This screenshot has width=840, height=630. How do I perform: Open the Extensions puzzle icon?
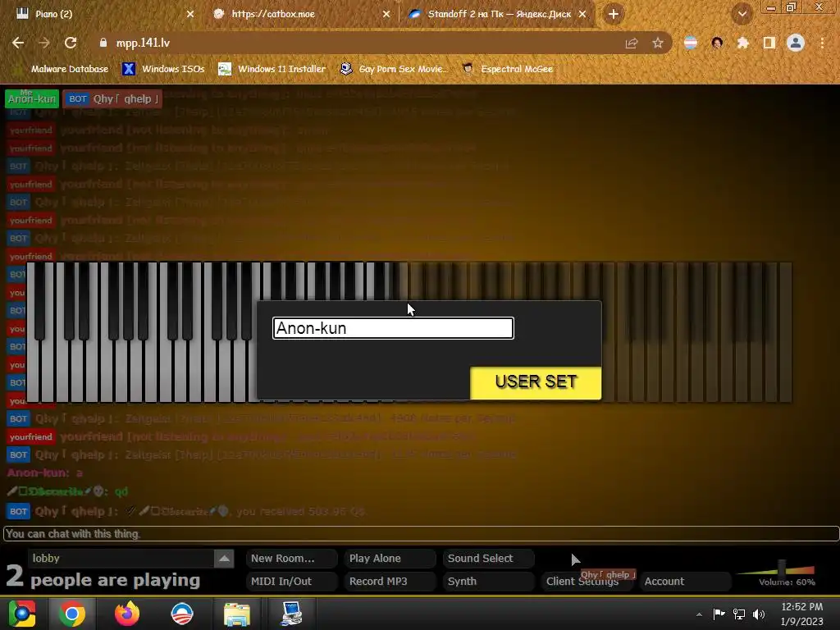[x=742, y=43]
